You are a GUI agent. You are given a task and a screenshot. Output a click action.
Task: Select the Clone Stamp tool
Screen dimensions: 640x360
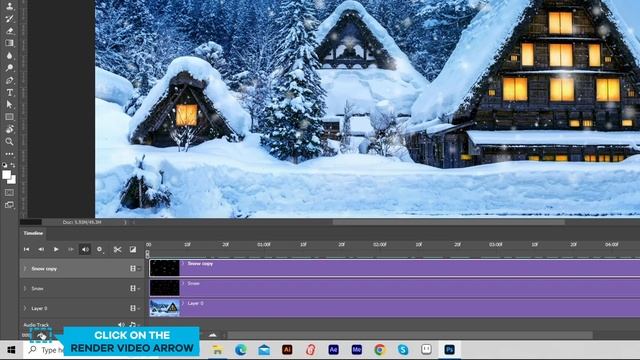9,6
